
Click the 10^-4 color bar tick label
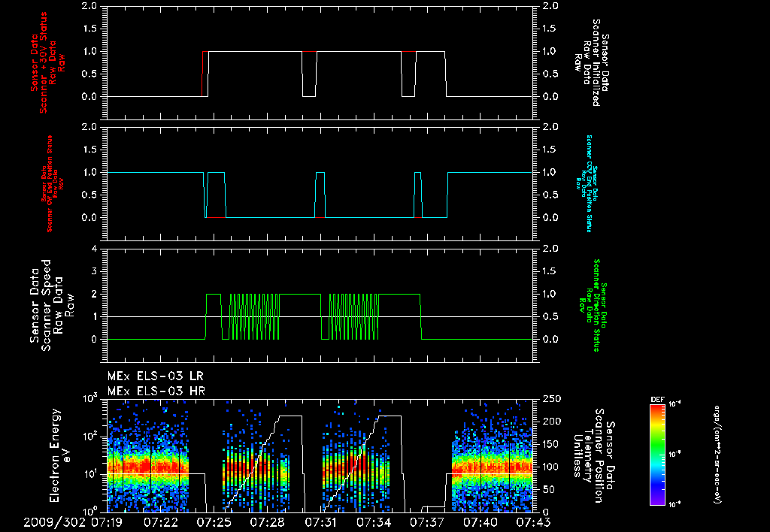675,404
